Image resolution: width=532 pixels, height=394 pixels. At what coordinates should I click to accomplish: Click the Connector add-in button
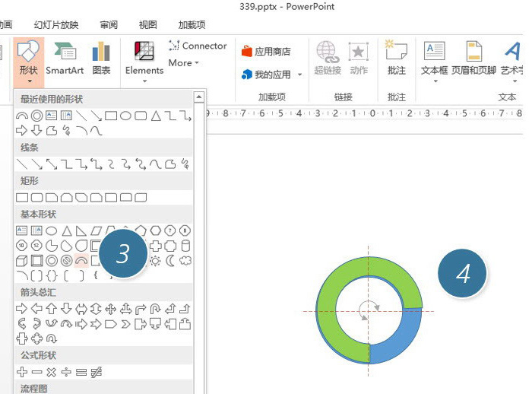pos(198,46)
